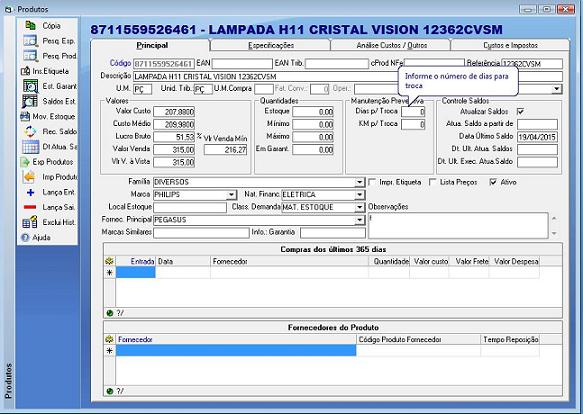Viewport: 583px width, 414px height.
Task: Toggle the Atualizar Saldos checkbox
Action: pyautogui.click(x=521, y=111)
